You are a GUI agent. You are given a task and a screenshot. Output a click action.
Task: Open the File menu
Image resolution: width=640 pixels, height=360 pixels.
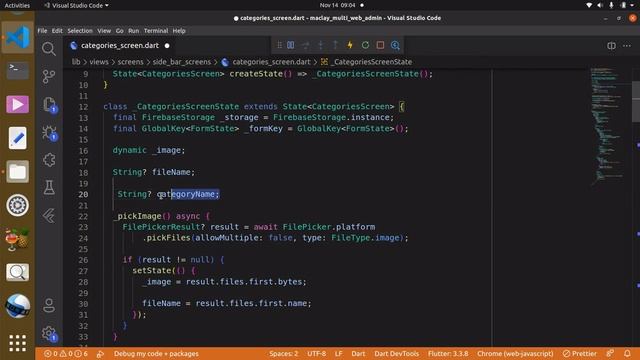[42, 31]
